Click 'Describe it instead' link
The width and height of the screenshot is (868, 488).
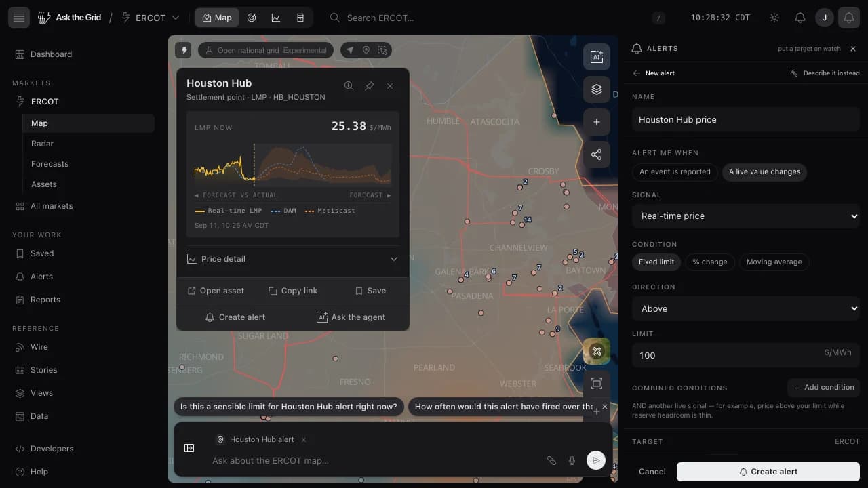click(x=825, y=73)
